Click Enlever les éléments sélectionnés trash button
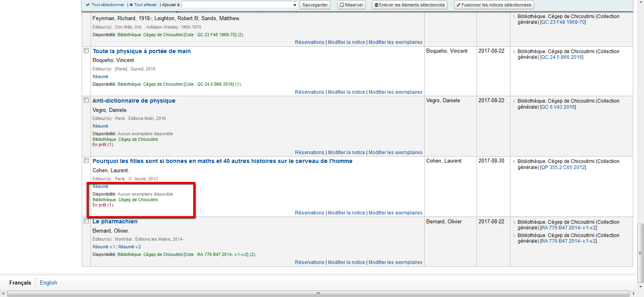This screenshot has height=297, width=644. click(410, 5)
